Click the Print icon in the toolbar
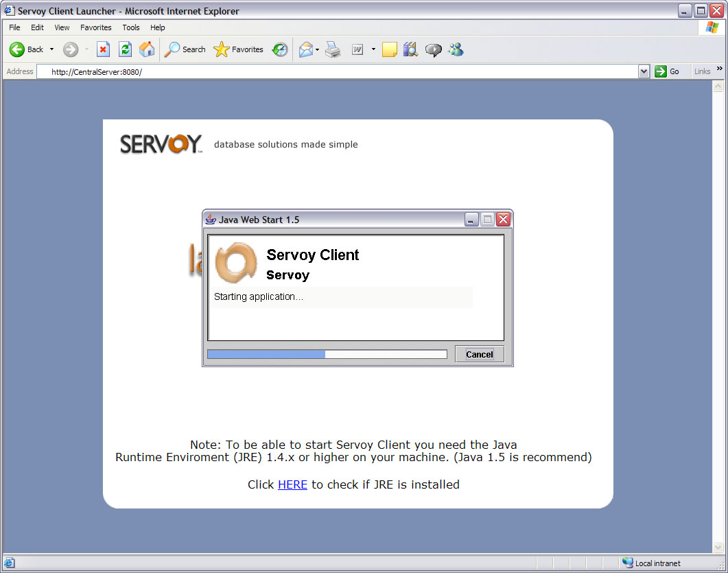This screenshot has height=573, width=728. pos(333,49)
